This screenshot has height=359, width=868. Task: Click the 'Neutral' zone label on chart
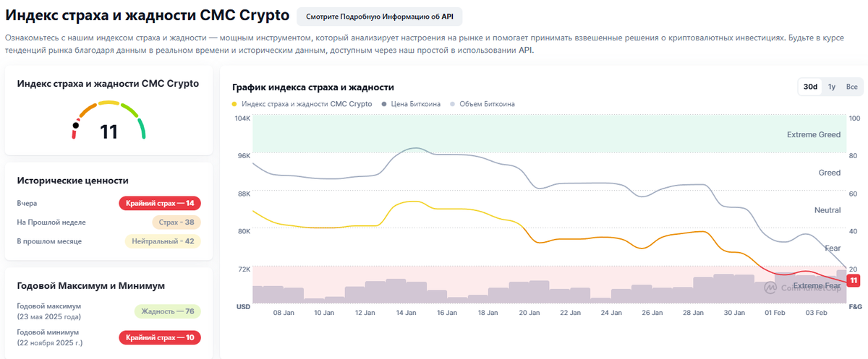click(x=827, y=210)
